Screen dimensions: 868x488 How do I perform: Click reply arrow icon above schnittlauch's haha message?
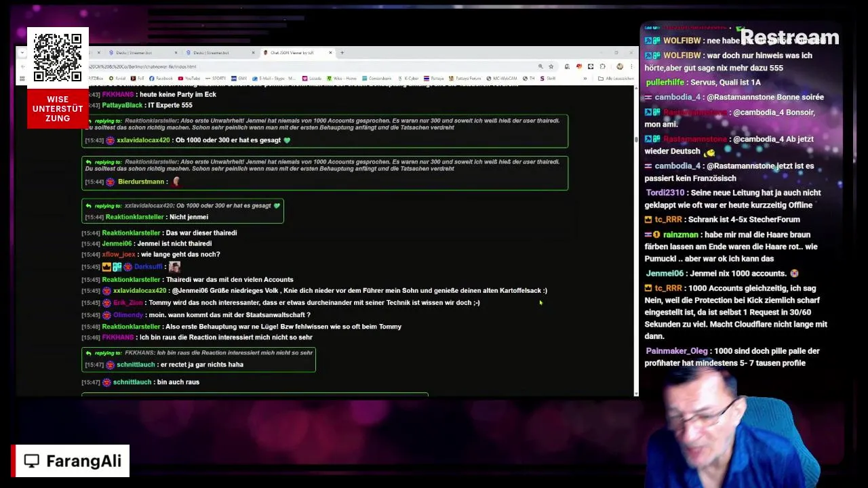pyautogui.click(x=88, y=352)
